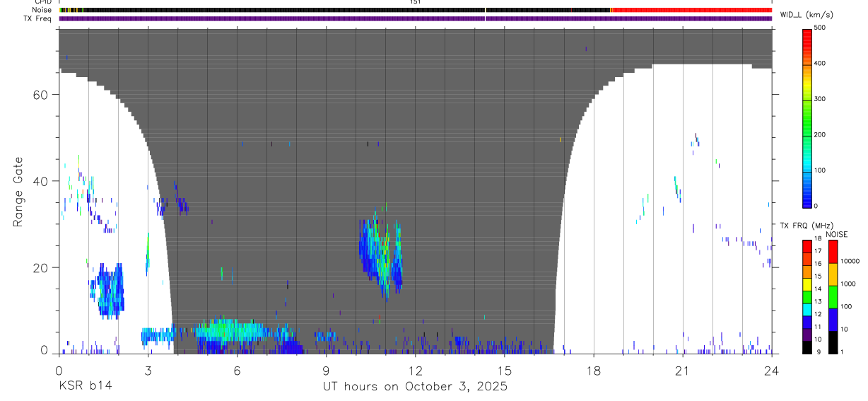Click the x-axis tick label 15
868x401 pixels.
(505, 371)
